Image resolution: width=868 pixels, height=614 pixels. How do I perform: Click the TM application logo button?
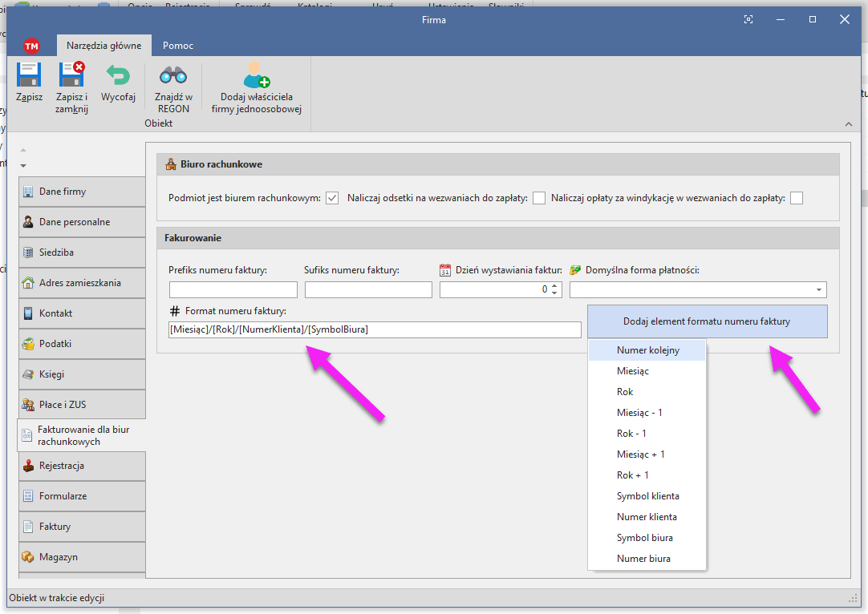[31, 46]
